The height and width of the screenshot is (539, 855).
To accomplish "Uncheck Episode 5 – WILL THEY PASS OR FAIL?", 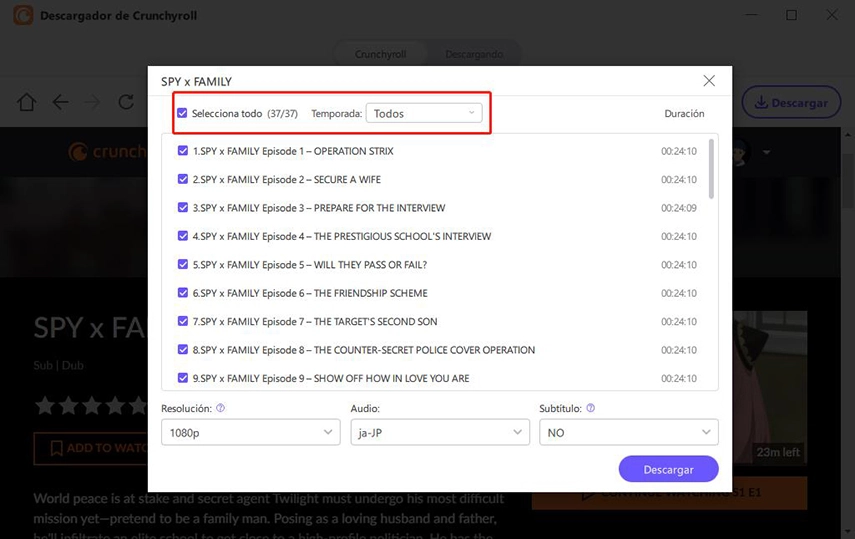I will point(183,264).
